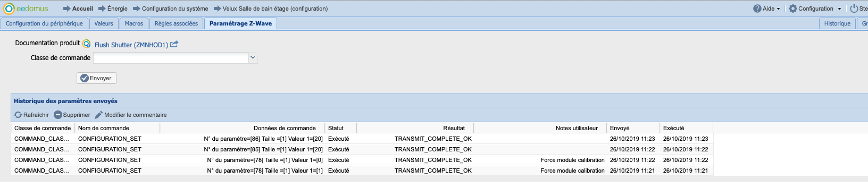Switch to the Valeurs tab
Viewport: 868px width, 196px height.
[x=104, y=23]
